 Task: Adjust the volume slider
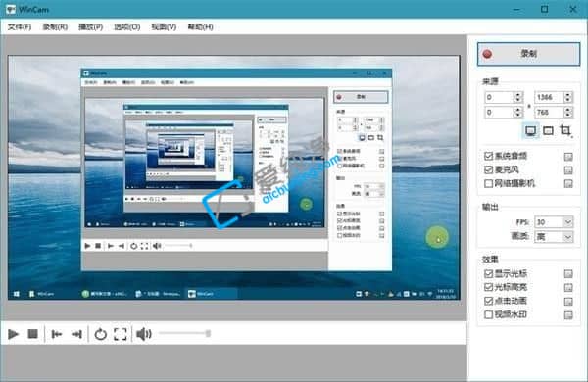pos(184,333)
